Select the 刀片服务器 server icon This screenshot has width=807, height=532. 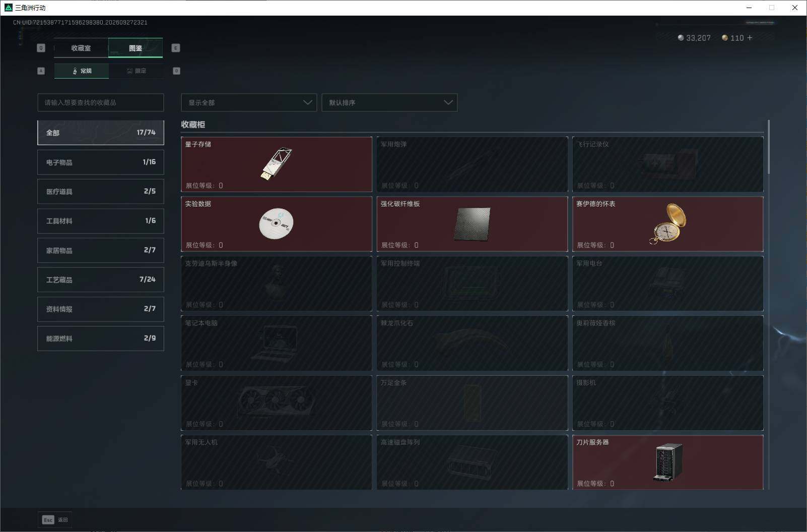click(x=668, y=462)
